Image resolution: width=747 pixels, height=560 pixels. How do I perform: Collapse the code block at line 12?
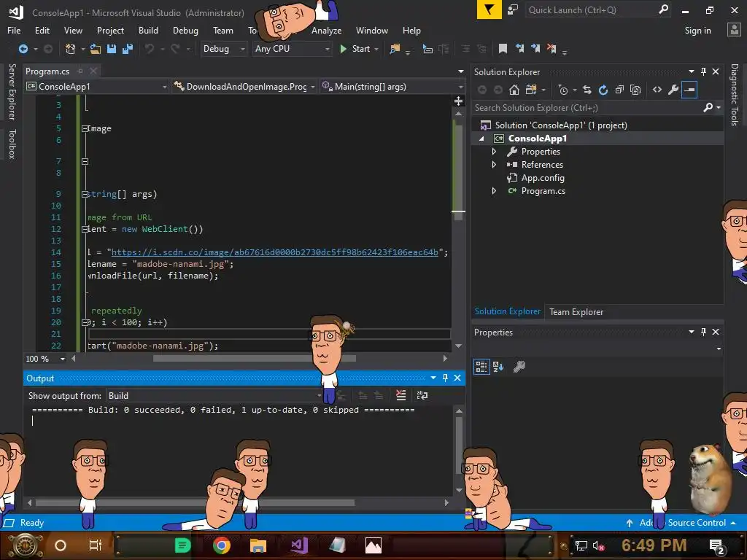coord(85,229)
